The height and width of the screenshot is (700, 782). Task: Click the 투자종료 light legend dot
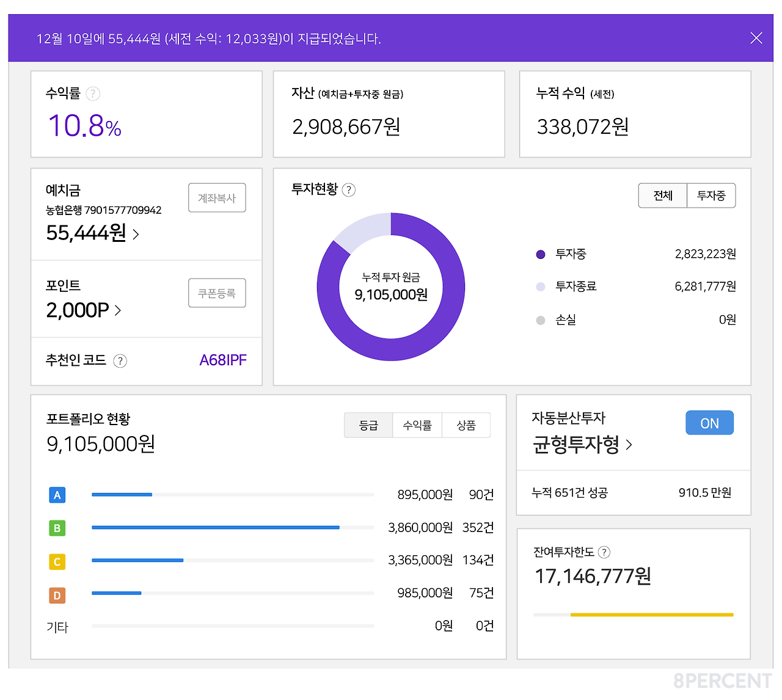pyautogui.click(x=541, y=287)
